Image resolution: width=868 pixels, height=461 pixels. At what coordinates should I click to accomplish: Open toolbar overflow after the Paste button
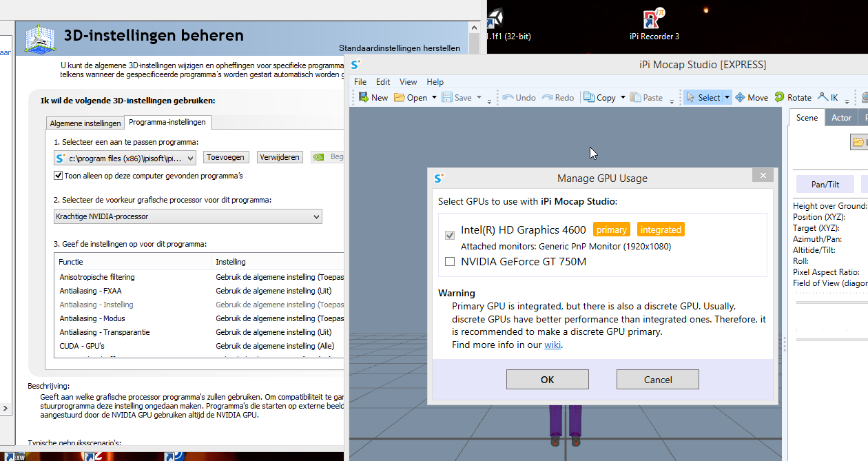click(672, 101)
